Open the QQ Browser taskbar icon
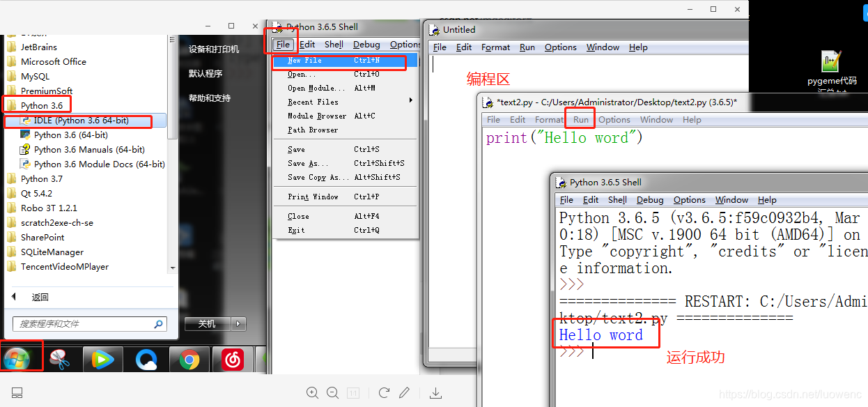The height and width of the screenshot is (407, 868). coord(146,360)
